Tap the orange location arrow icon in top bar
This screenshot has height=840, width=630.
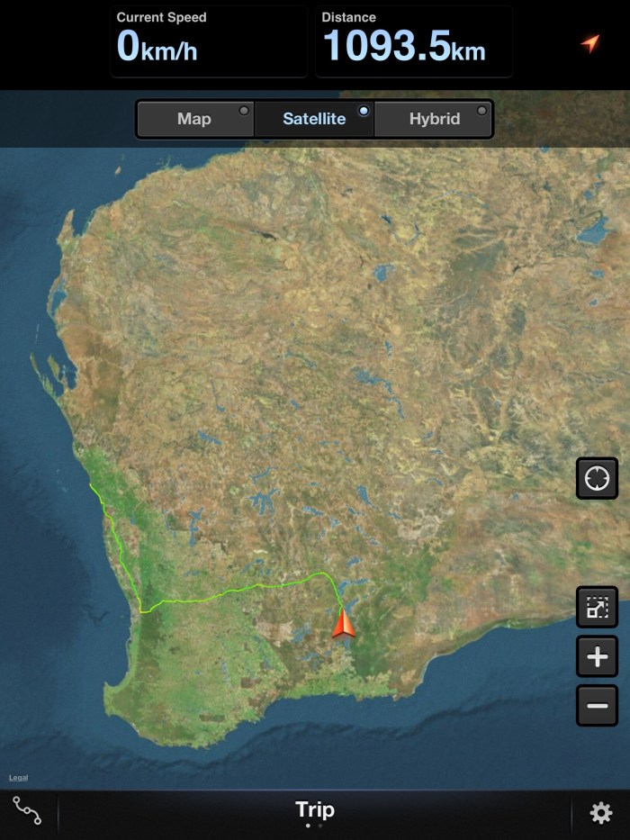tap(589, 43)
